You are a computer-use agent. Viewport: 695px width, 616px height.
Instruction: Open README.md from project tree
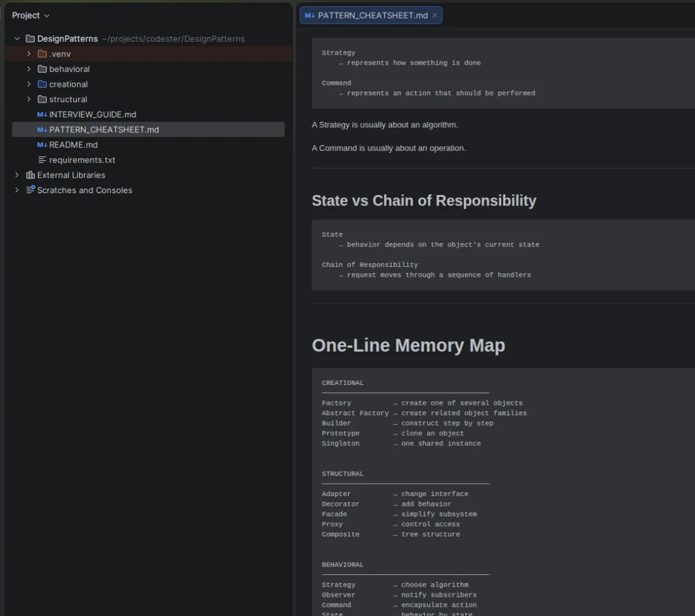click(73, 144)
